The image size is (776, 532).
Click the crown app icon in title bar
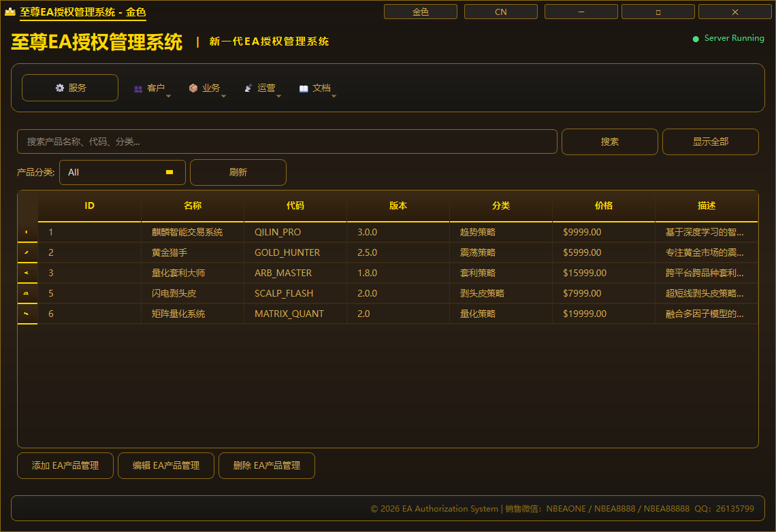coord(10,12)
